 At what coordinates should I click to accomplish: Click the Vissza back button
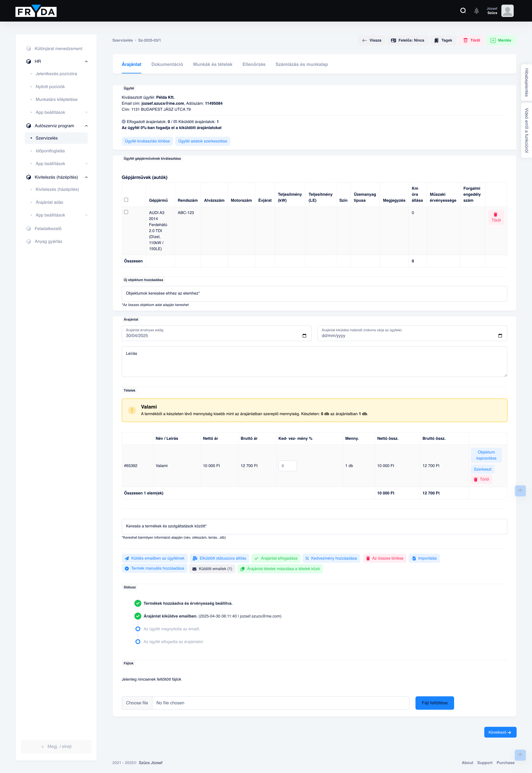pyautogui.click(x=371, y=40)
